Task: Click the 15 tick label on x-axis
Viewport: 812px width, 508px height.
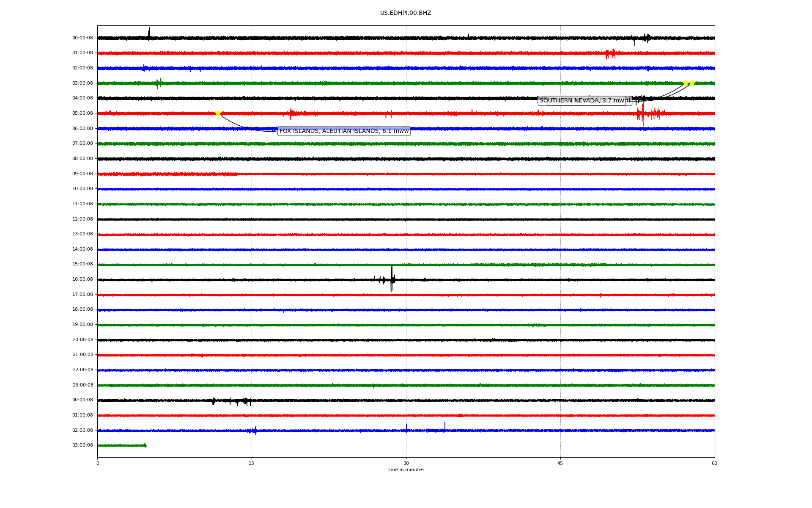Action: point(252,463)
